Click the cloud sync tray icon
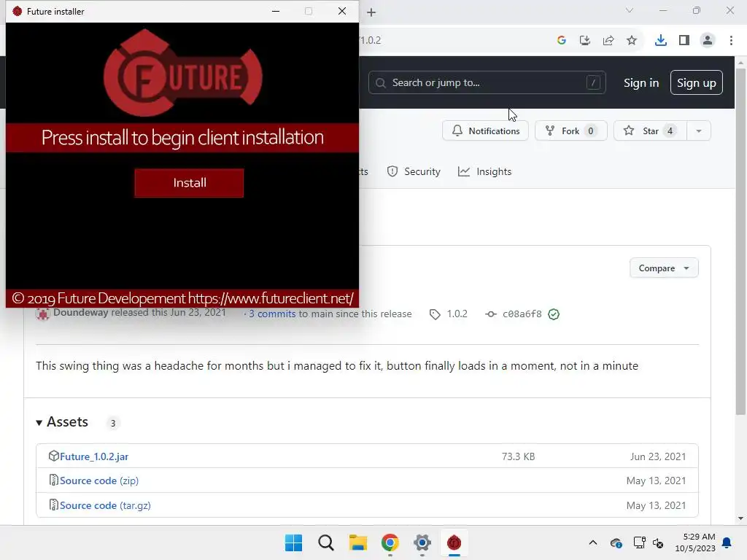 point(616,542)
